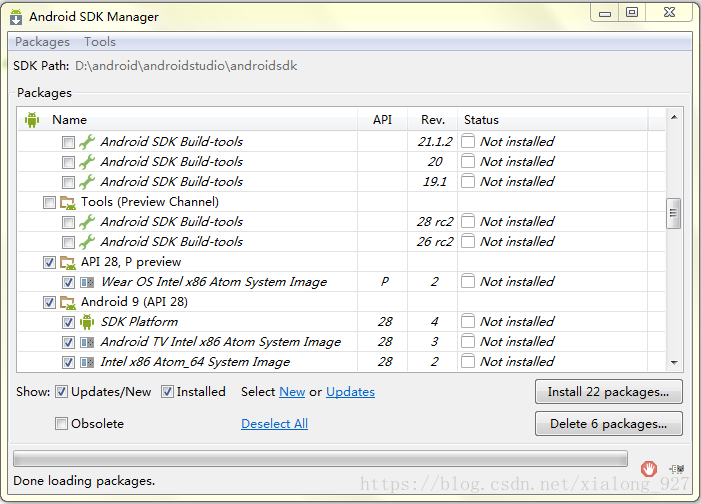Viewport: 701px width, 504px height.
Task: Sort by the API column header
Action: click(x=382, y=119)
